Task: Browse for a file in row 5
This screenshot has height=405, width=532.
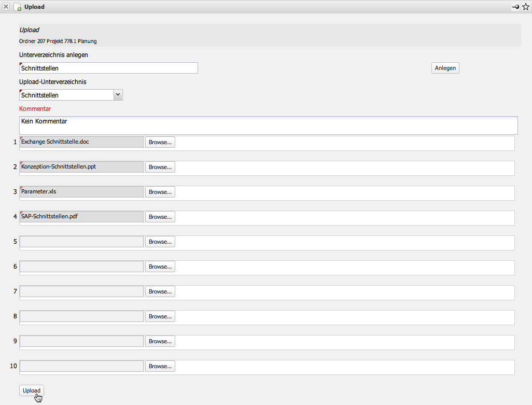Action: tap(160, 242)
